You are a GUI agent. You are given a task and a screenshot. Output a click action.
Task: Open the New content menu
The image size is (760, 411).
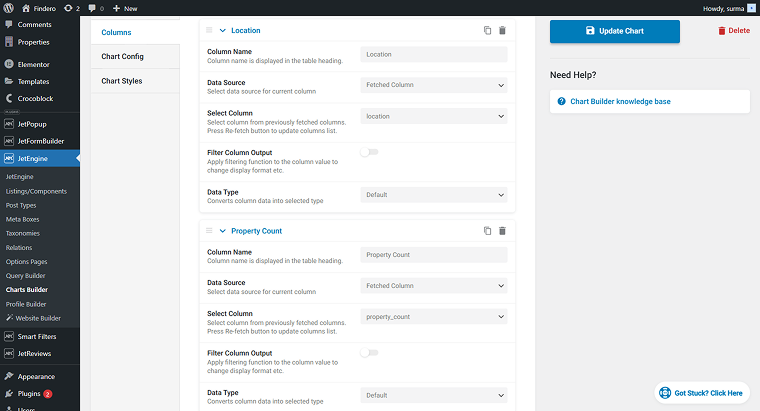click(125, 8)
